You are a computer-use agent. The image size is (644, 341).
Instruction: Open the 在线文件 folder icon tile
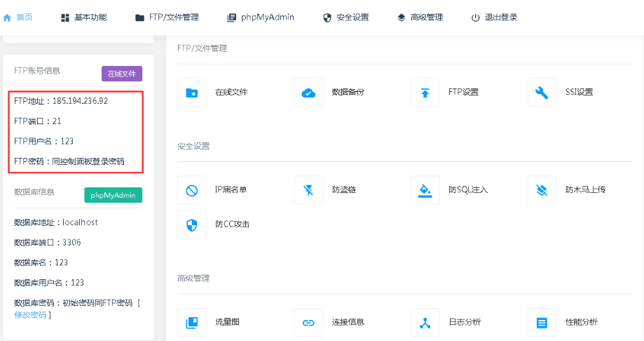[x=192, y=93]
